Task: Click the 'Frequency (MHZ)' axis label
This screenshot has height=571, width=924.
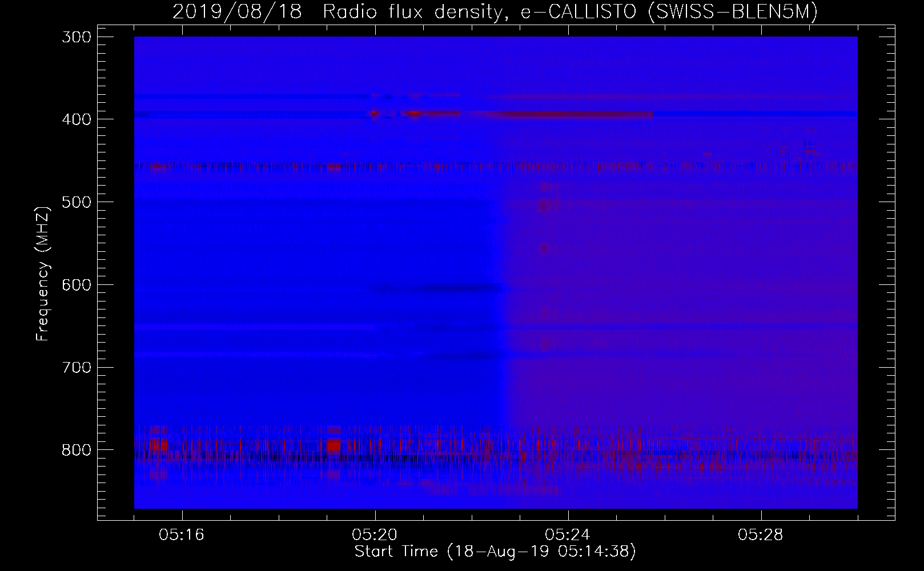Action: point(43,274)
